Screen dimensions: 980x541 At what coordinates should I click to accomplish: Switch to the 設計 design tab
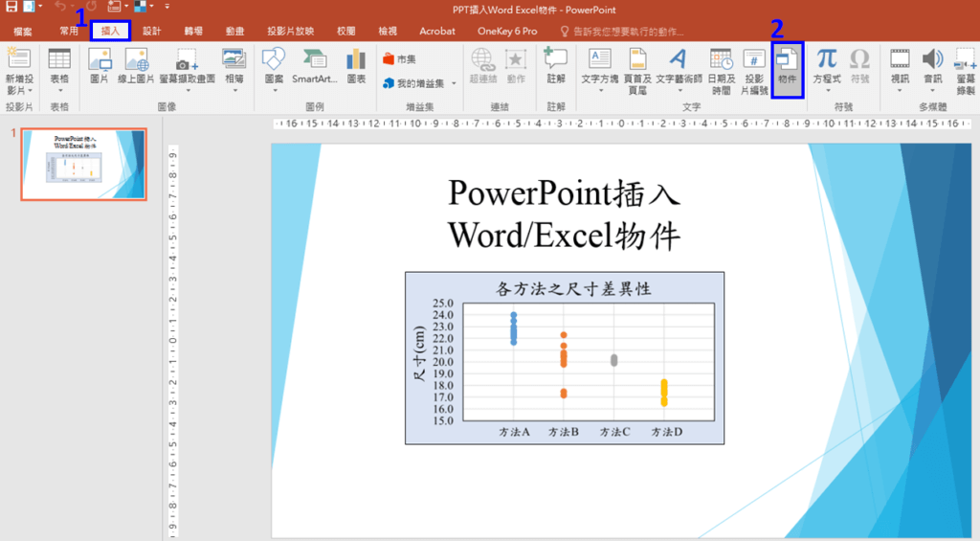point(151,31)
